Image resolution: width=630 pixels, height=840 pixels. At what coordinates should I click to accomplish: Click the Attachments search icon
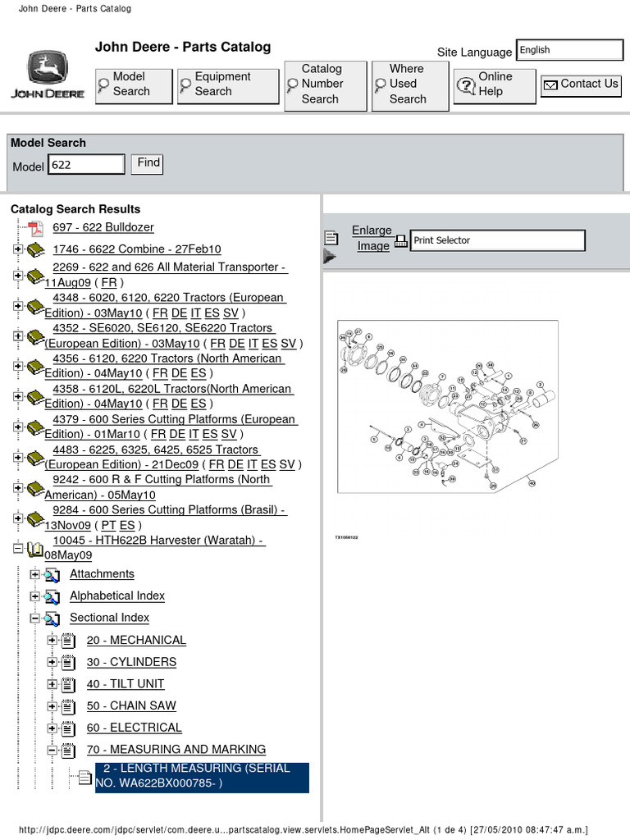tap(52, 575)
